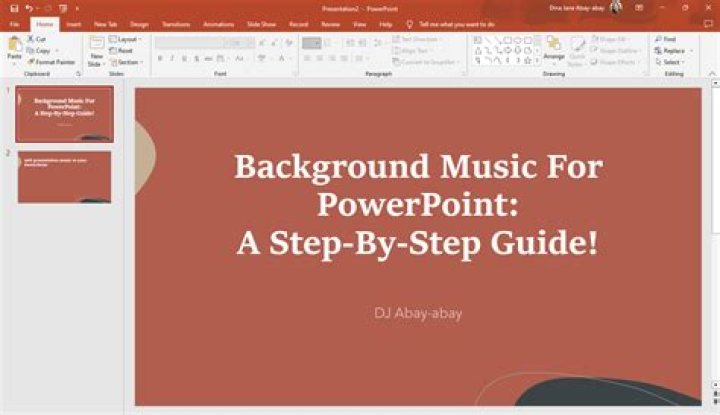This screenshot has width=720, height=415.
Task: Add a New Slide using the slide icon
Action: click(97, 43)
